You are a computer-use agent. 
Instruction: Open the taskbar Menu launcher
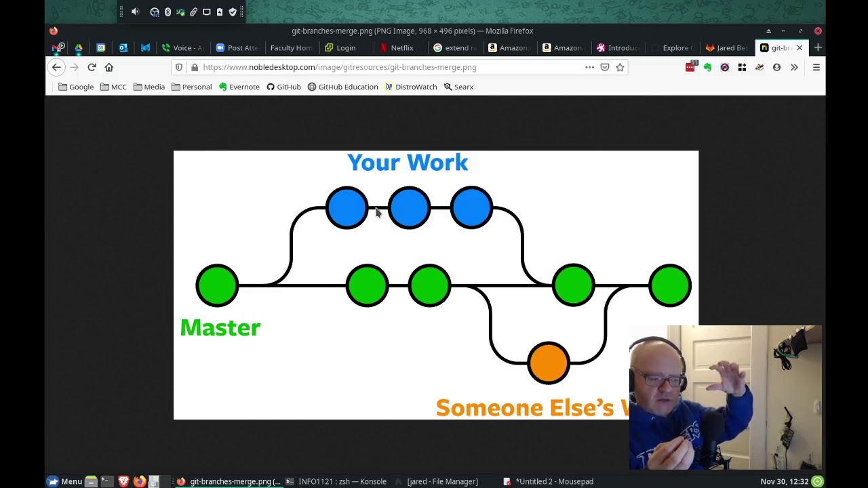[65, 481]
